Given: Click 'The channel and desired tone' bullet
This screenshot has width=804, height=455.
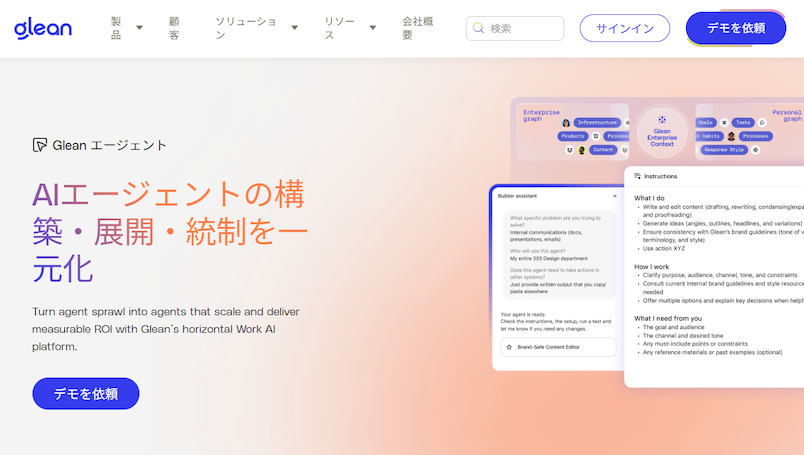Looking at the screenshot, I should tap(683, 336).
